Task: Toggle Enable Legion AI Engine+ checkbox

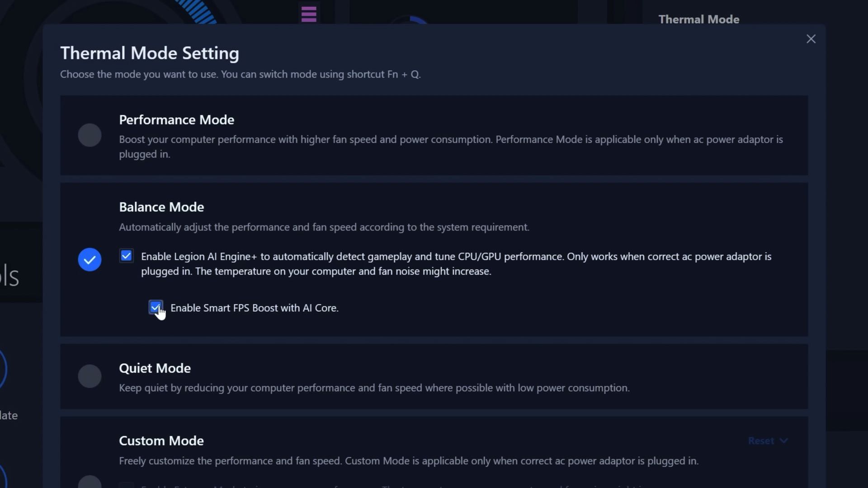Action: (x=127, y=256)
